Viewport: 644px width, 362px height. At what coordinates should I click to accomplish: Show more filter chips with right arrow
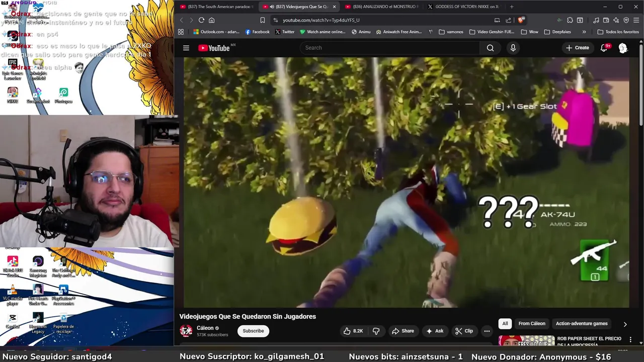625,324
